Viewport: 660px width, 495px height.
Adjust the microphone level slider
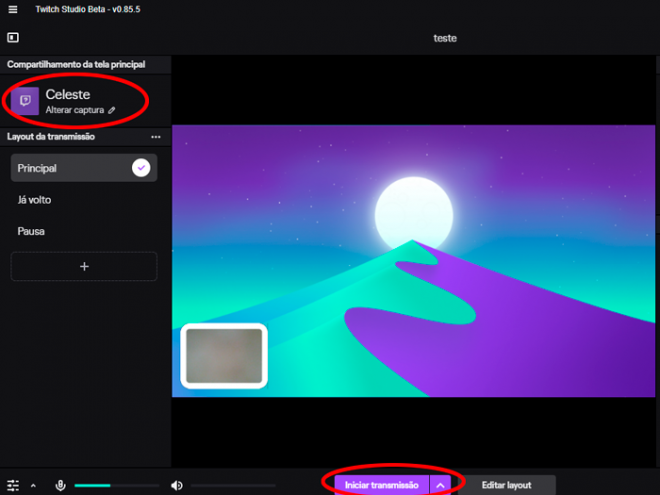click(117, 485)
